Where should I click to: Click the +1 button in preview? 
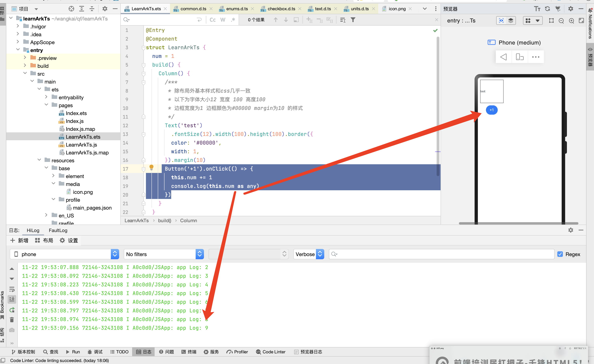(491, 110)
